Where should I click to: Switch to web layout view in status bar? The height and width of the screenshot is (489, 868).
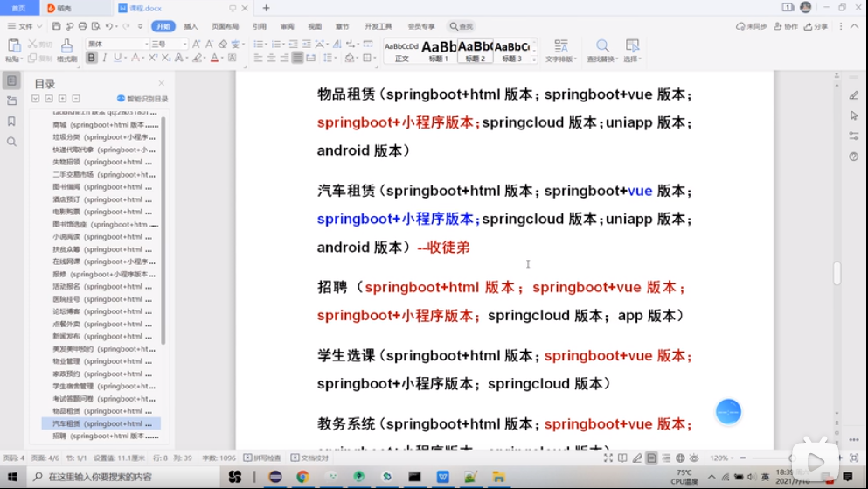(x=680, y=458)
